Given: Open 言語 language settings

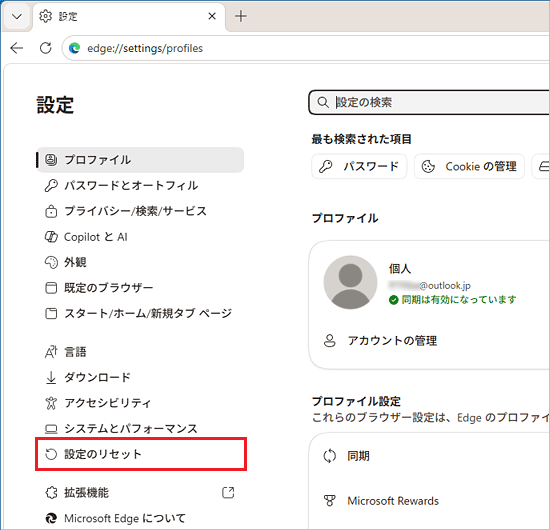Looking at the screenshot, I should point(140,352).
